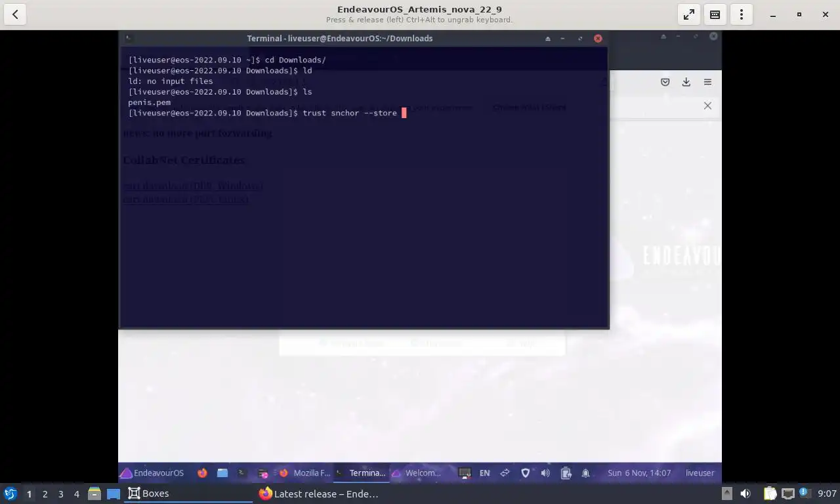Open the host clock showing 9:07
Screen dimensions: 840x504
[827, 493]
